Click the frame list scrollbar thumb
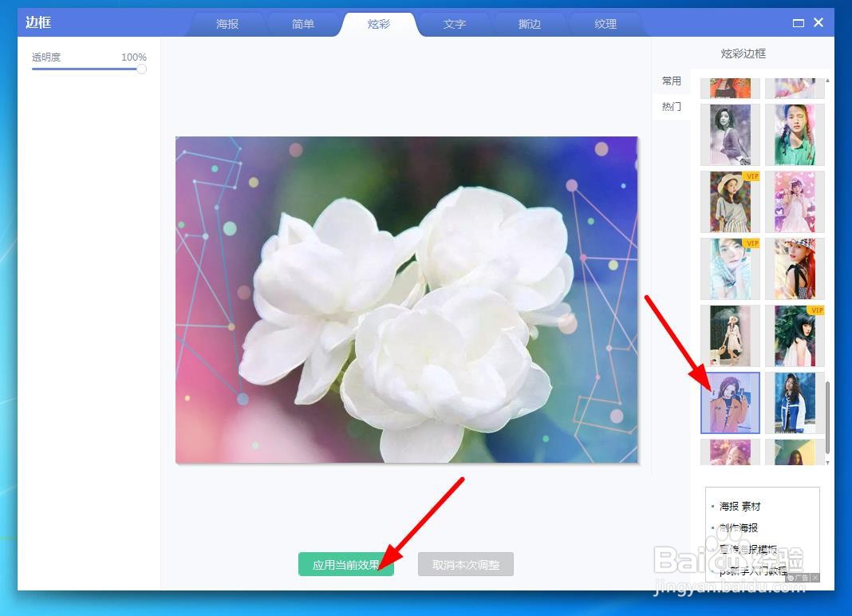 [827, 417]
